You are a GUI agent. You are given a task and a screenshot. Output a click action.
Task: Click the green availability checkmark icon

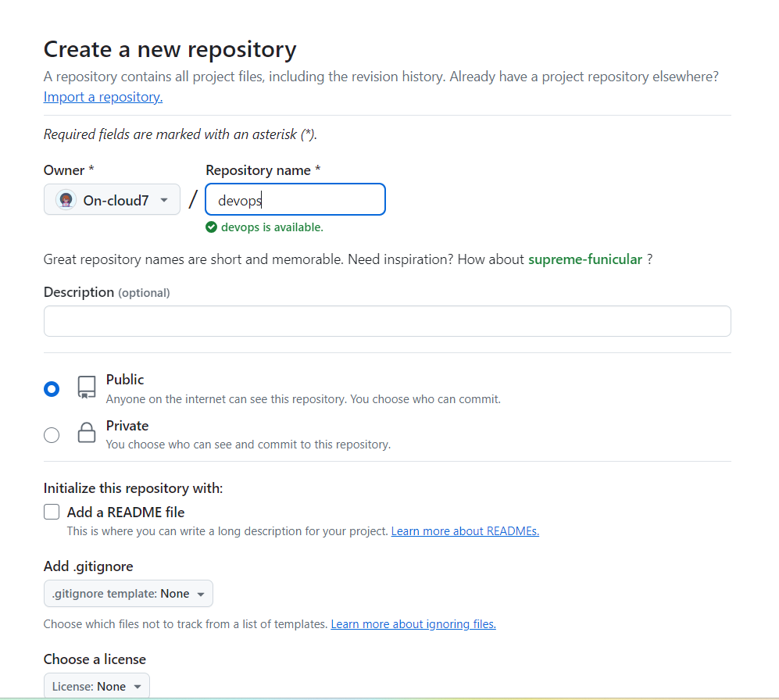[211, 227]
